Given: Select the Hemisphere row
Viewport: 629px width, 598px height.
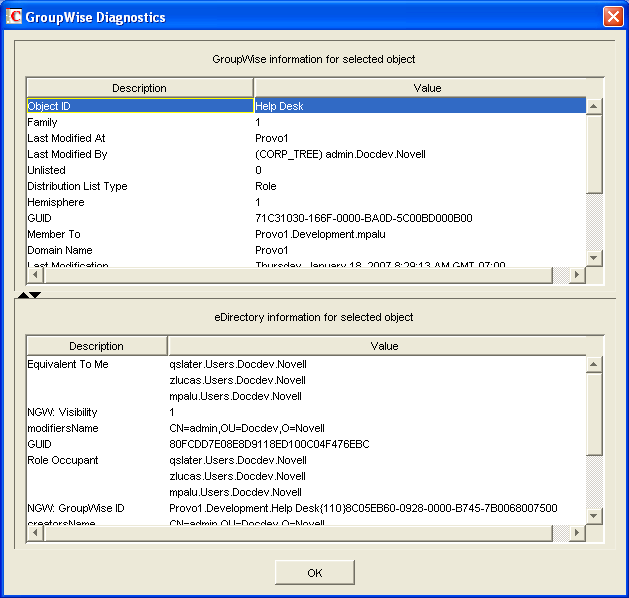Looking at the screenshot, I should click(306, 202).
